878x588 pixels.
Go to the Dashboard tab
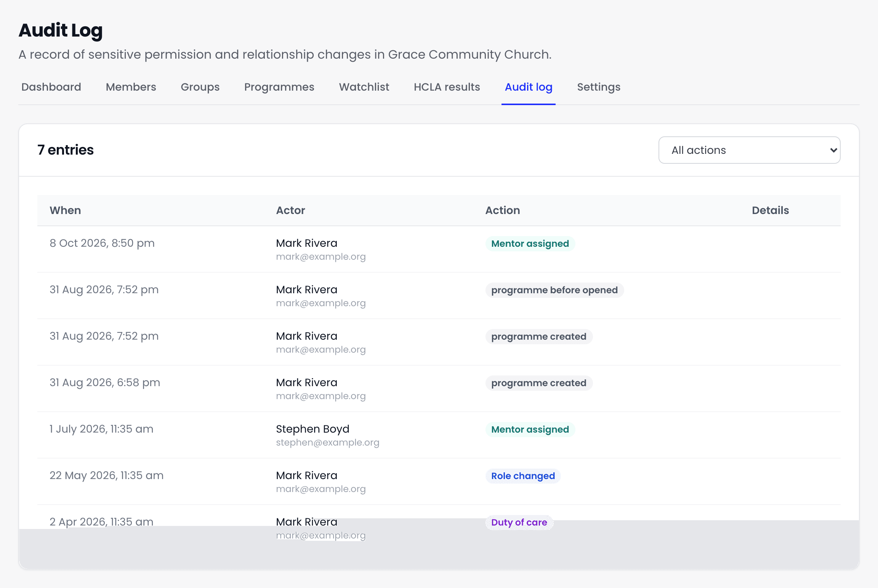(x=51, y=87)
